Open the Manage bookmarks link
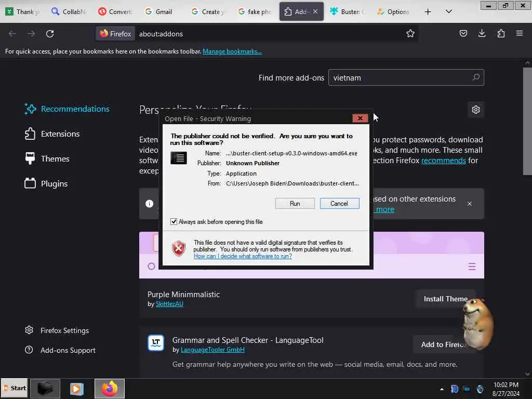532x399 pixels. click(232, 51)
